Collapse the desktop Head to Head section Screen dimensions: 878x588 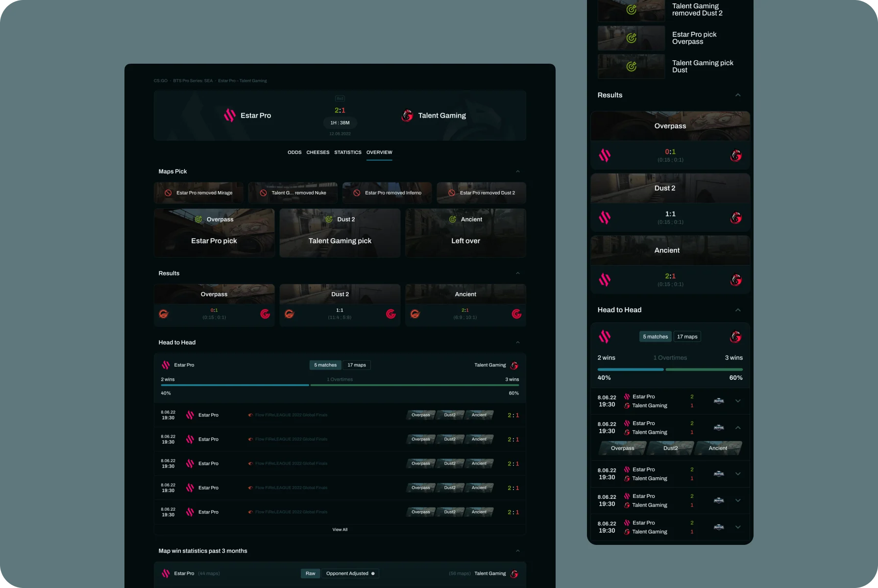click(518, 343)
